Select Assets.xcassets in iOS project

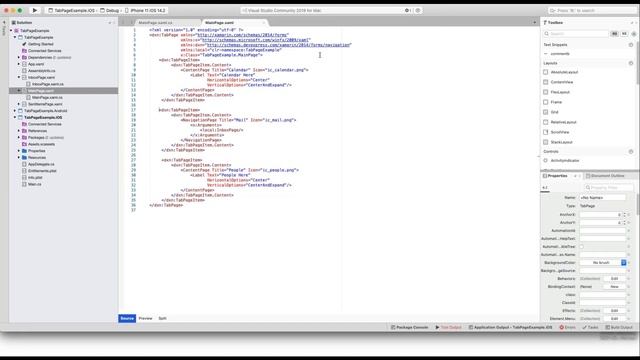tap(41, 144)
